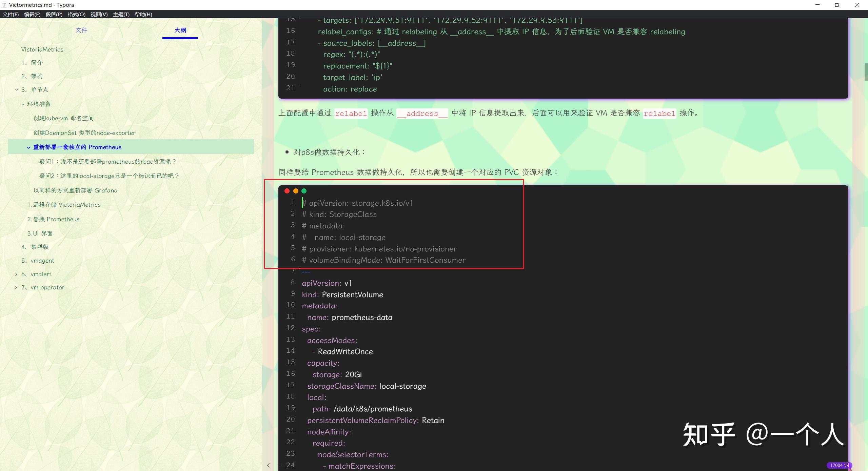This screenshot has width=868, height=471.
Task: Click the paragraph 同样要给 Prometheus 数据做持久化
Action: click(x=418, y=172)
